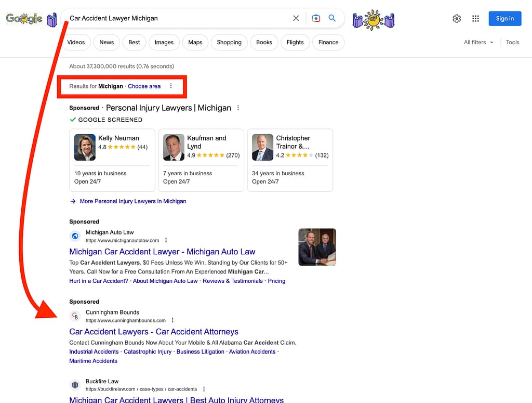
Task: Click the Google Screened badge text
Action: click(x=110, y=120)
